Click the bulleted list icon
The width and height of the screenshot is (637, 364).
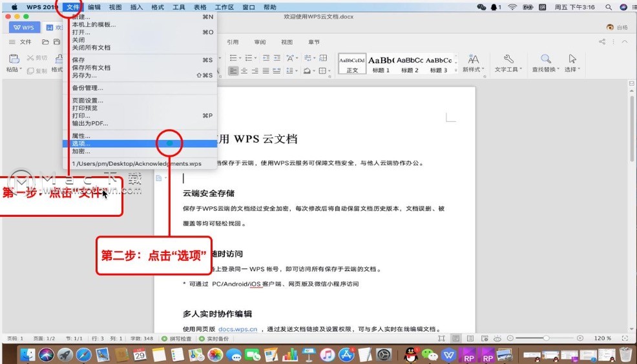tap(233, 58)
